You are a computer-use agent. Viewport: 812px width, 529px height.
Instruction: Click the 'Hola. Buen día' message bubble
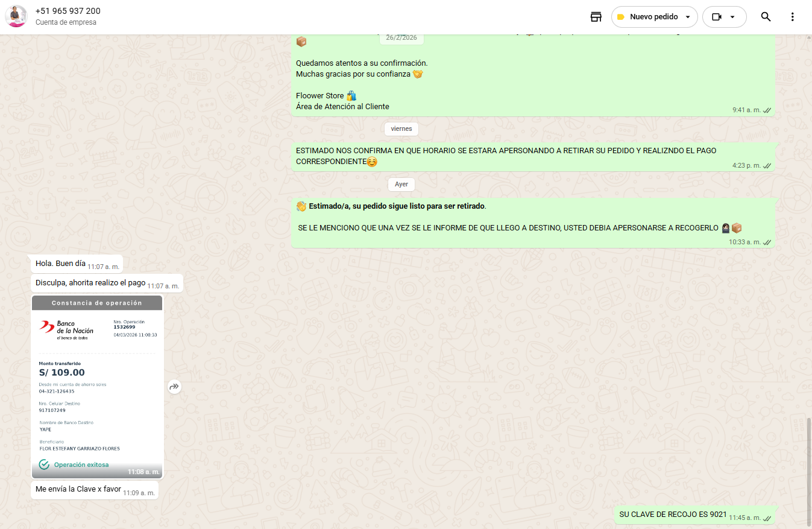[x=60, y=264]
